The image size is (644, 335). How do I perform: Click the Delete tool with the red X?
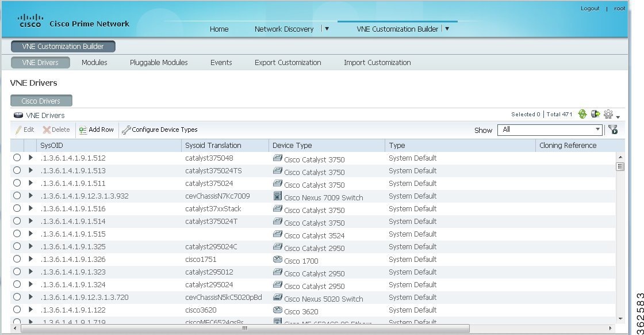56,130
